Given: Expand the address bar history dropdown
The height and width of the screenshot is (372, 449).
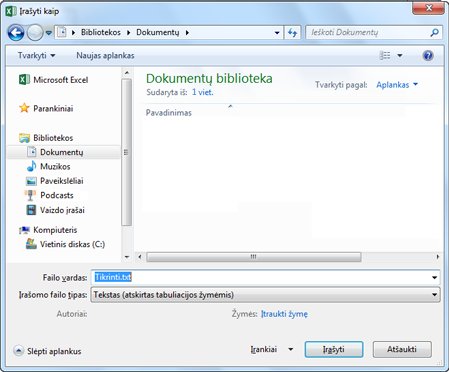Looking at the screenshot, I should coord(277,33).
